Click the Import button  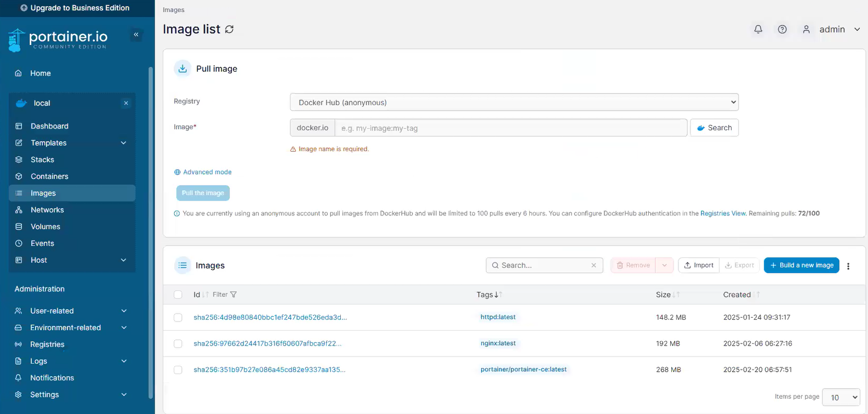pos(699,266)
